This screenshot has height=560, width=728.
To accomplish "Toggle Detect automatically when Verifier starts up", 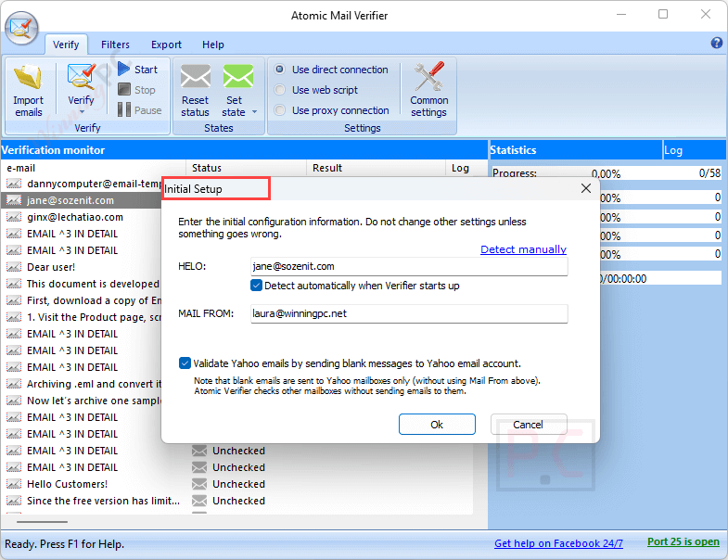I will (256, 286).
